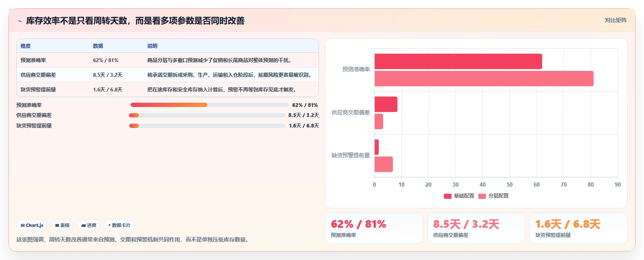Click the description starting 商品分层与多窗口预测
Screen dimensions: 644x260
pos(219,60)
